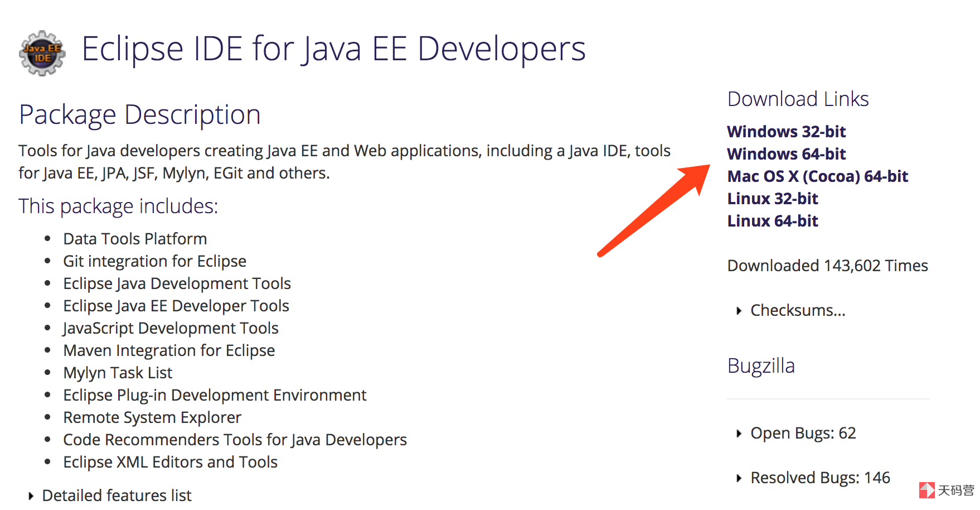This screenshot has height=510, width=980.
Task: Click the package description paragraph text
Action: 345,162
